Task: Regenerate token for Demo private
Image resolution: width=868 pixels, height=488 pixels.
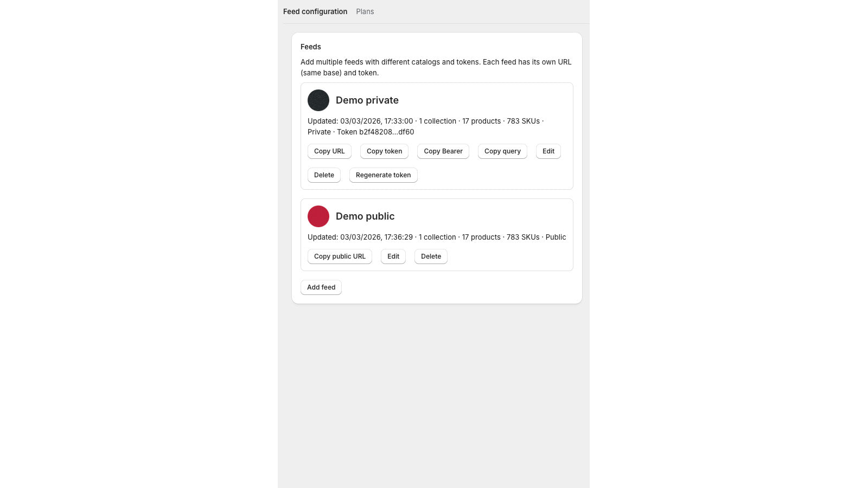Action: (x=383, y=175)
